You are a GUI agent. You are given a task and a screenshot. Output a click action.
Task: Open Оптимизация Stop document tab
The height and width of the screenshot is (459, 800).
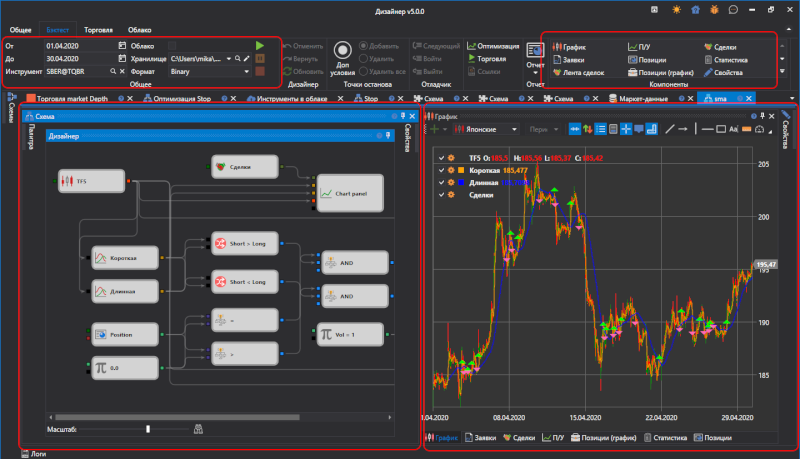point(182,98)
